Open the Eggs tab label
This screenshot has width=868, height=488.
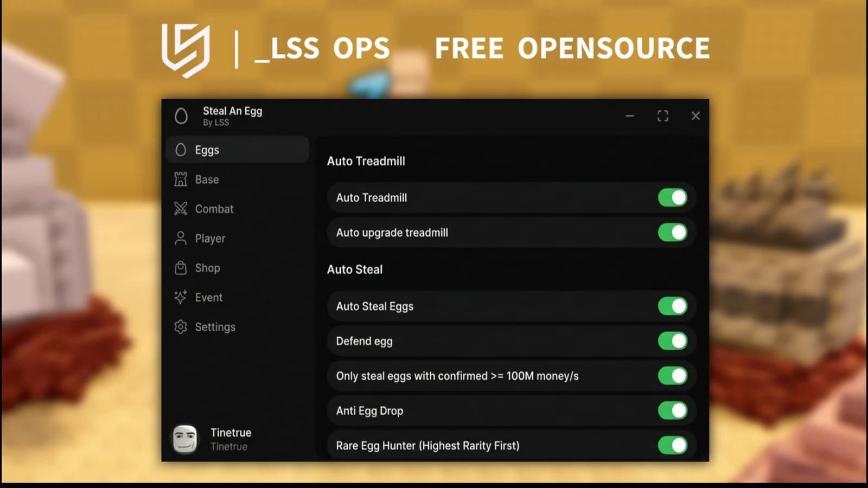207,150
